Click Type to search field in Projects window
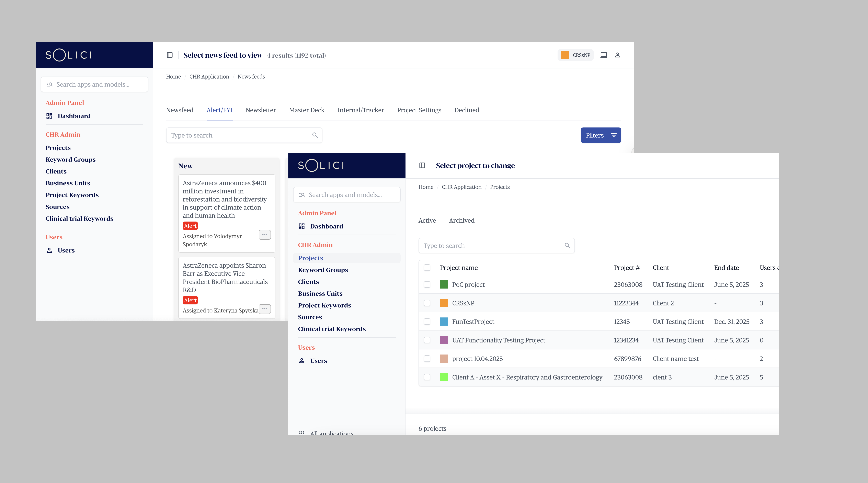The image size is (868, 483). coord(496,246)
